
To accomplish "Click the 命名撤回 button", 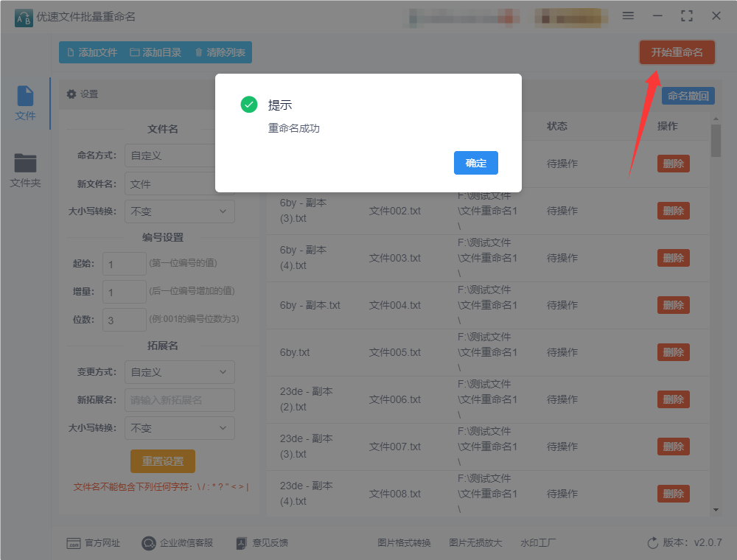I will (x=688, y=96).
